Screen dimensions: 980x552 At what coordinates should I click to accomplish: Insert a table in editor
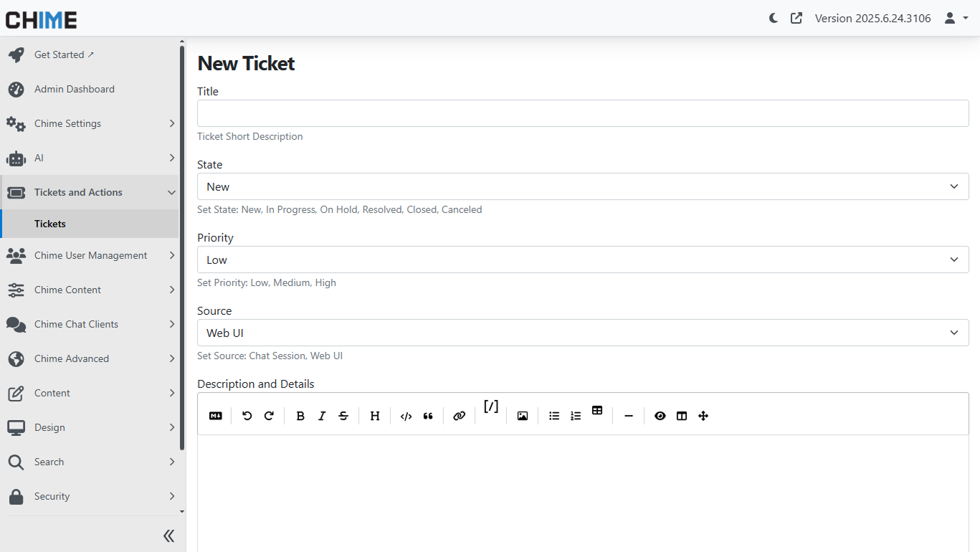(597, 411)
